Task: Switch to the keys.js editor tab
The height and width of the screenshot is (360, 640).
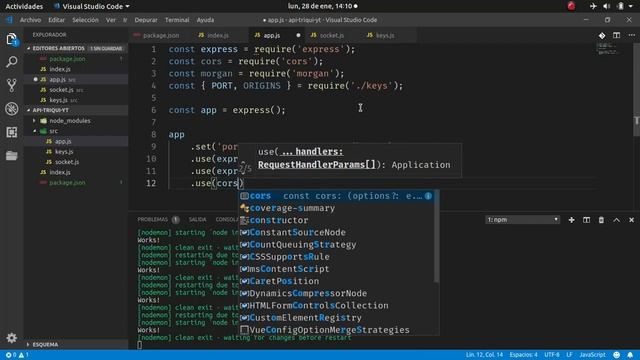Action: tap(384, 36)
